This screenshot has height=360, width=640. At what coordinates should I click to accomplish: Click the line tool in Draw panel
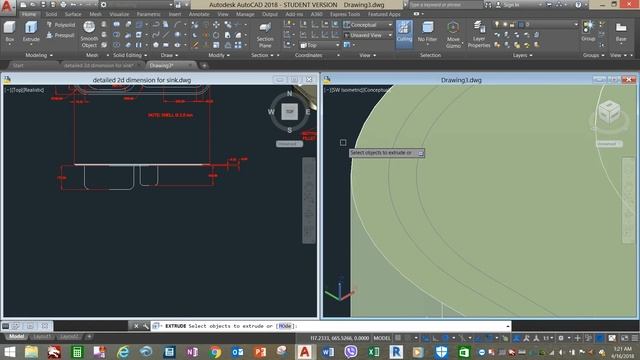(165, 35)
